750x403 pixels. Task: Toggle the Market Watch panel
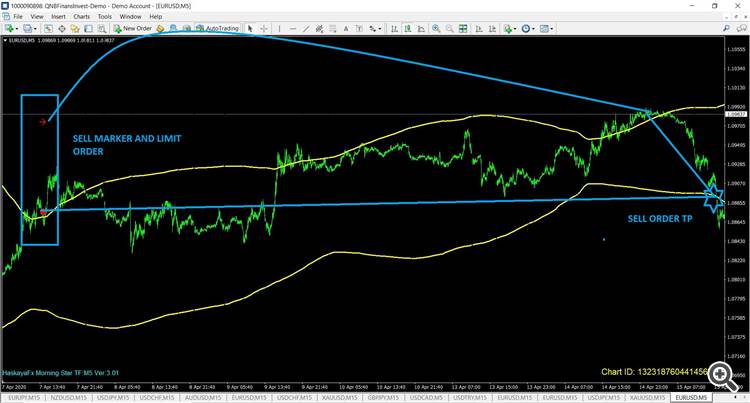click(48, 29)
